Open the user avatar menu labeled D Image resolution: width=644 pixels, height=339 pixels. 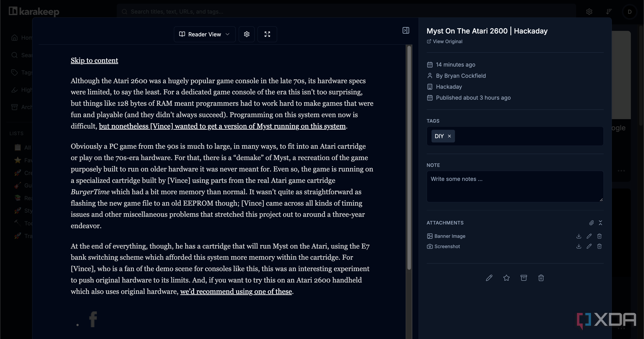point(630,12)
